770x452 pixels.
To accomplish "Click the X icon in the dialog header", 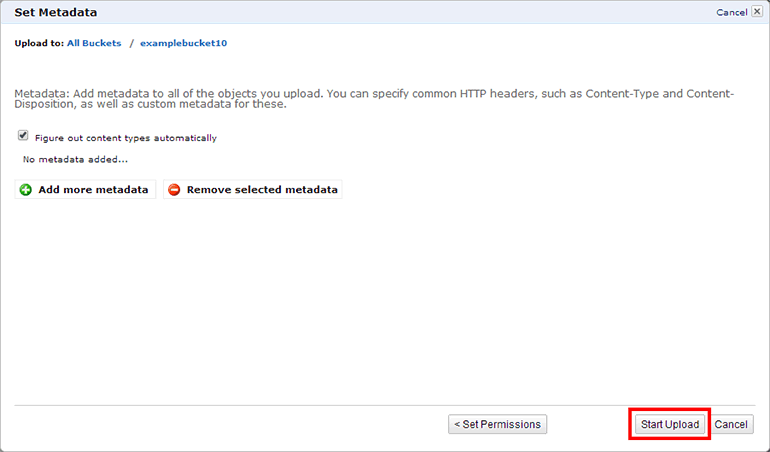I will (x=757, y=12).
